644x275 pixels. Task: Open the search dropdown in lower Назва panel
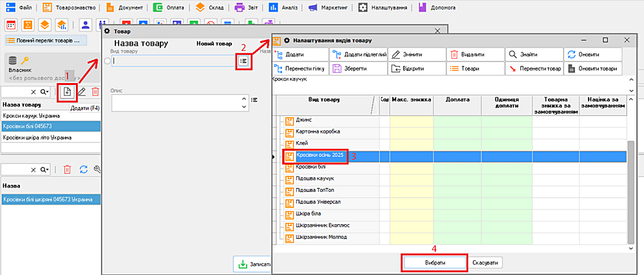(x=45, y=169)
